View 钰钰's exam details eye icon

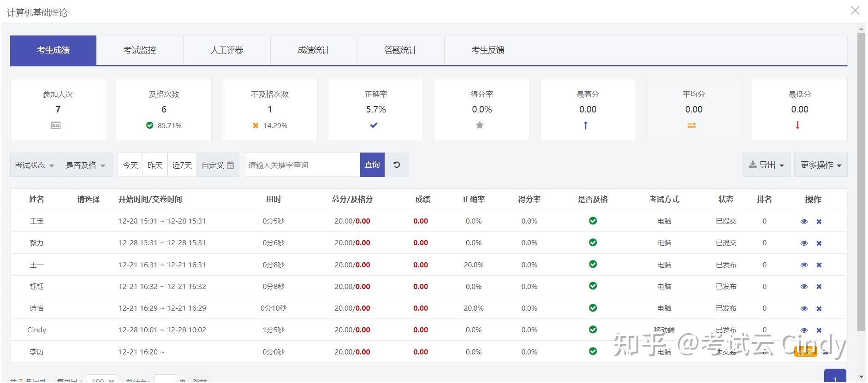(x=804, y=287)
